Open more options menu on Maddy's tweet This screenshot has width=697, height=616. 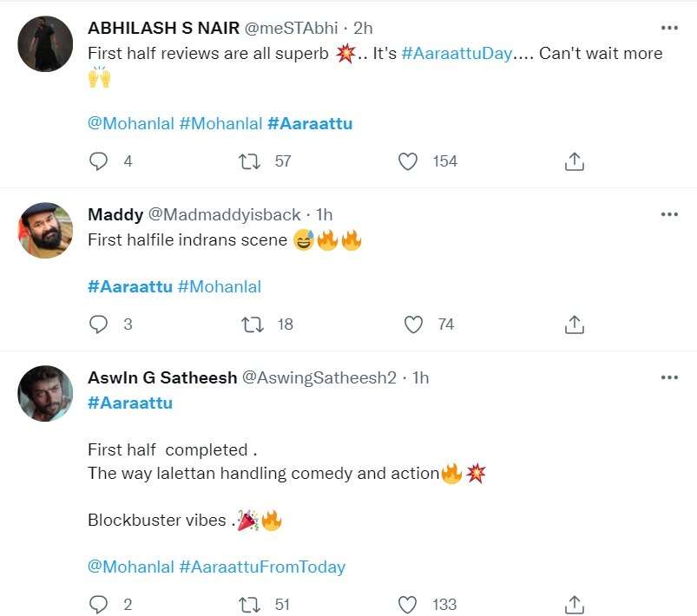point(669,213)
